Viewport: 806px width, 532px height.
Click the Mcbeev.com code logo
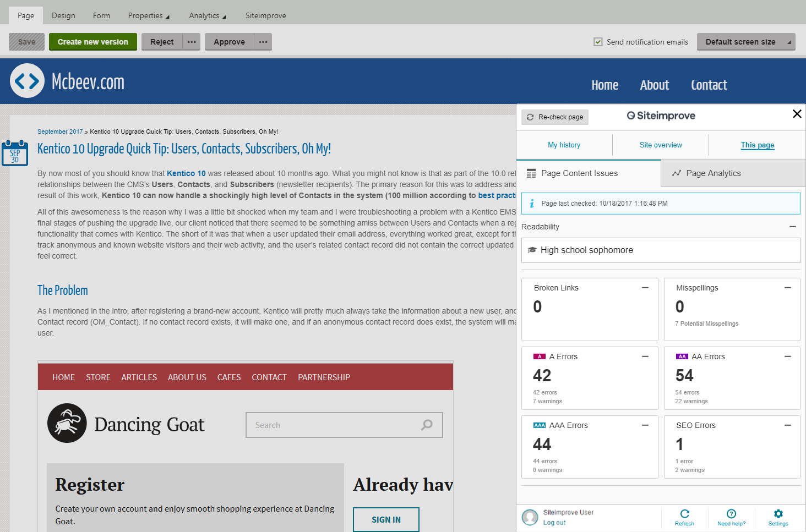[x=27, y=81]
